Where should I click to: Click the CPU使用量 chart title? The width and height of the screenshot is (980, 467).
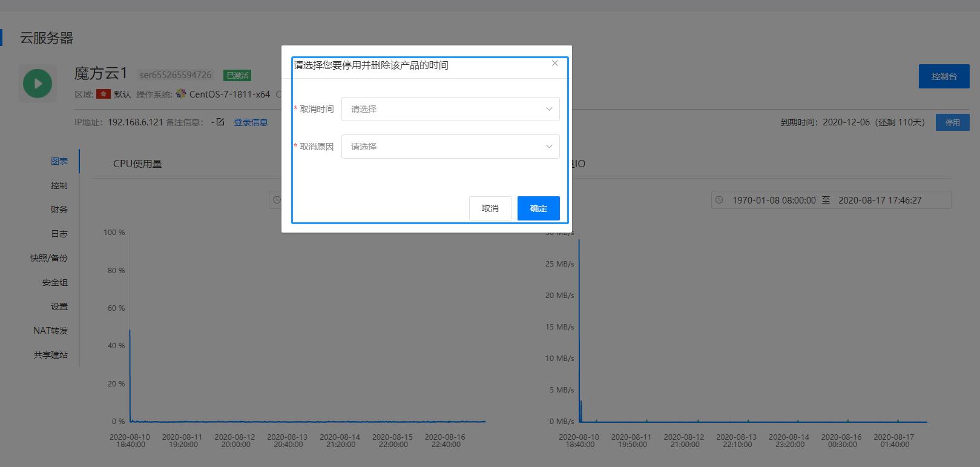coord(137,164)
